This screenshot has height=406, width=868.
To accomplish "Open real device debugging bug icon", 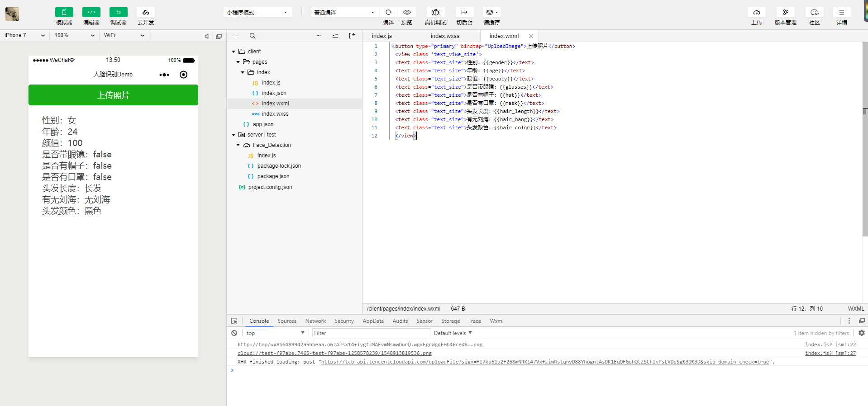I will (435, 12).
